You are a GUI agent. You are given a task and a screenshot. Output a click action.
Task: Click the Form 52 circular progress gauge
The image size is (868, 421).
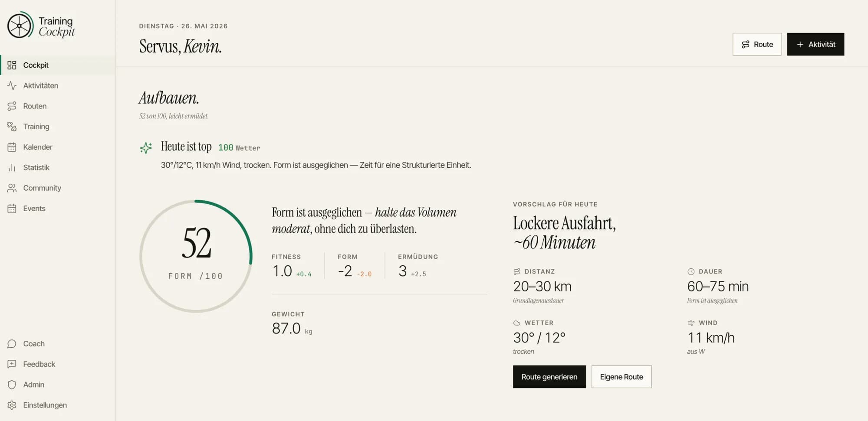(196, 256)
